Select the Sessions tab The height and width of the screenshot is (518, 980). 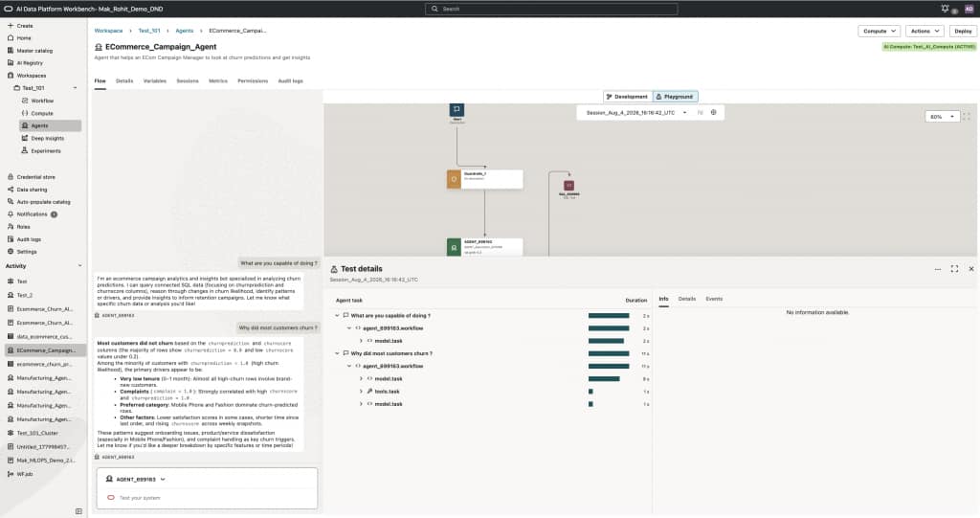(188, 81)
